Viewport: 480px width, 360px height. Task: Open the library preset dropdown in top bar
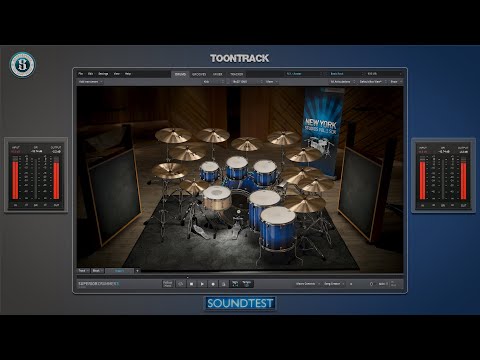pos(303,74)
